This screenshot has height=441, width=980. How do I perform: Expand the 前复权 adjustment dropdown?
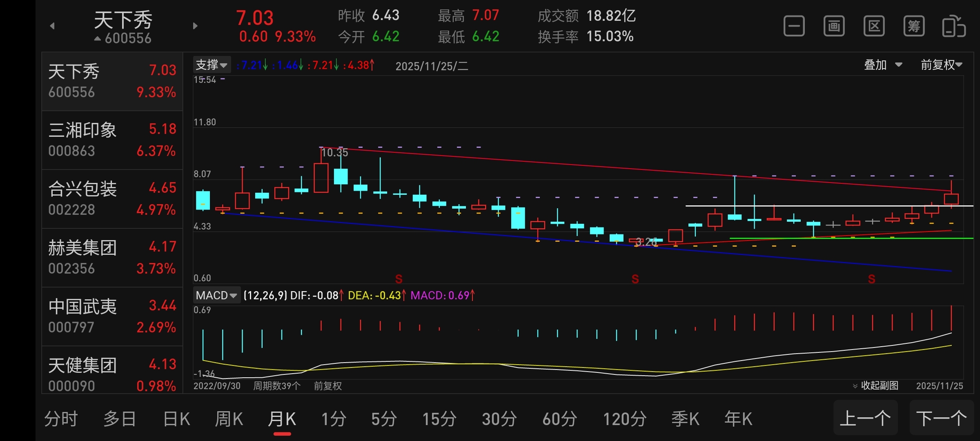tap(941, 65)
